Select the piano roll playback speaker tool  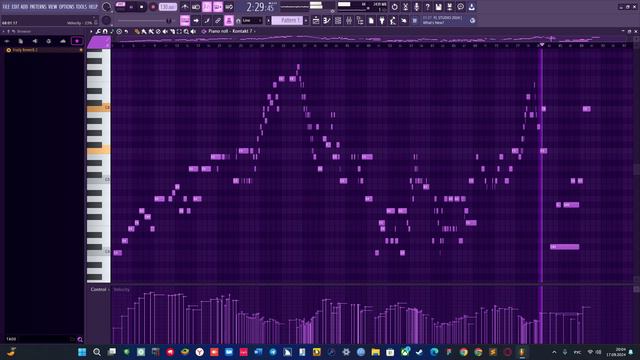(193, 31)
